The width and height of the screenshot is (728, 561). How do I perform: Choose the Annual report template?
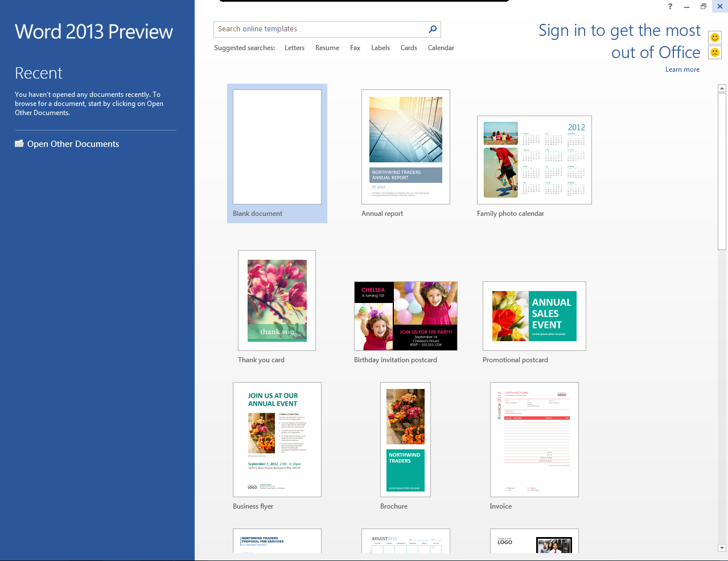406,147
